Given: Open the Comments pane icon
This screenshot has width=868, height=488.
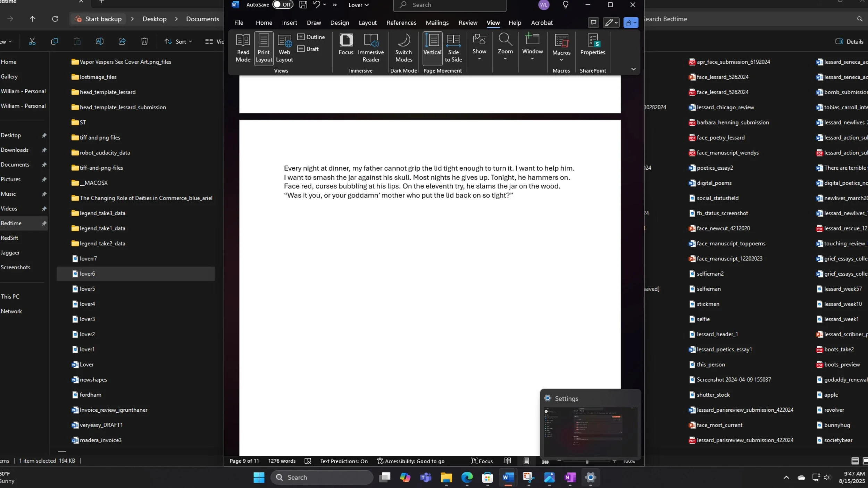Looking at the screenshot, I should 593,23.
